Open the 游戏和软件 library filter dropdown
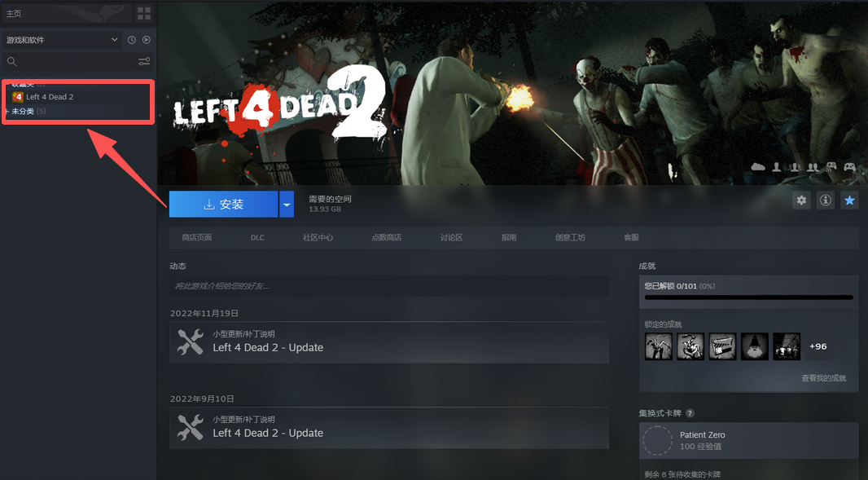868x480 pixels. [x=61, y=40]
